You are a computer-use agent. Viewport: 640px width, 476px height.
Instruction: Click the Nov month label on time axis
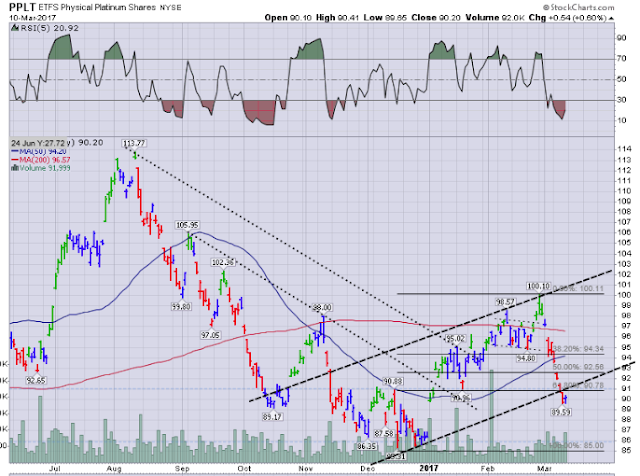pos(305,469)
